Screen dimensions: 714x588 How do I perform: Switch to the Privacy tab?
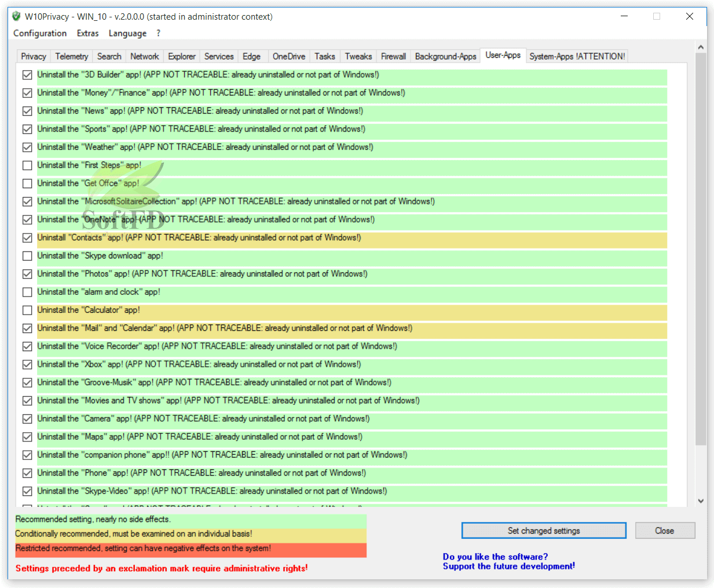point(34,56)
